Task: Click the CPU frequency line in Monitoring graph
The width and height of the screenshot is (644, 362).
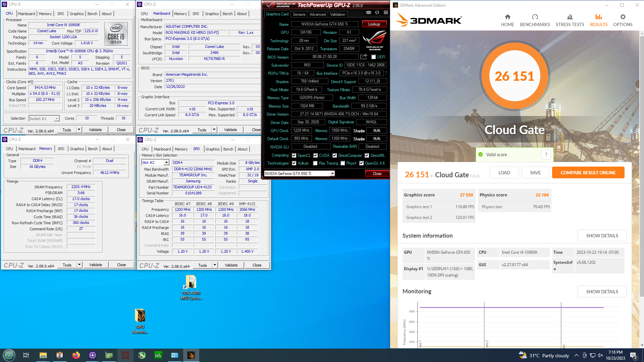Action: [x=512, y=307]
